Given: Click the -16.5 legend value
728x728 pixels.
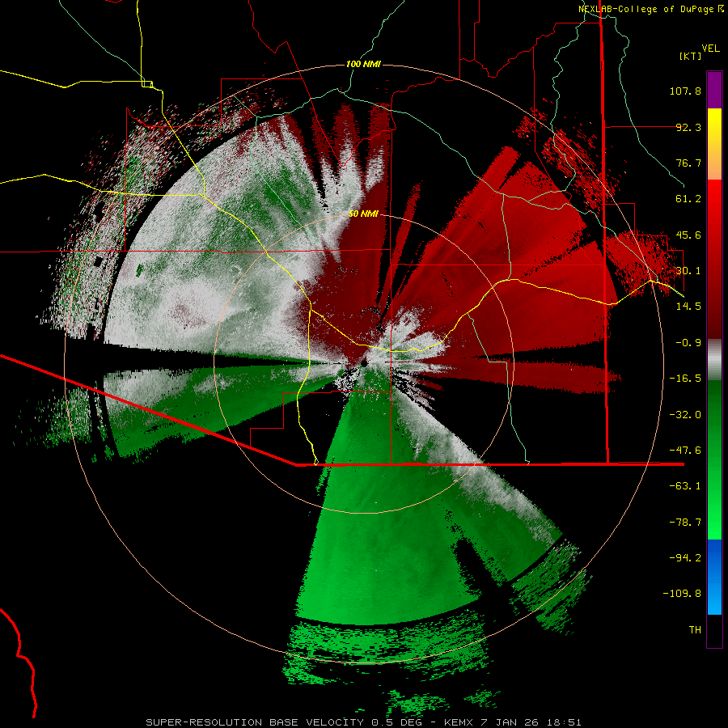Looking at the screenshot, I should [685, 379].
